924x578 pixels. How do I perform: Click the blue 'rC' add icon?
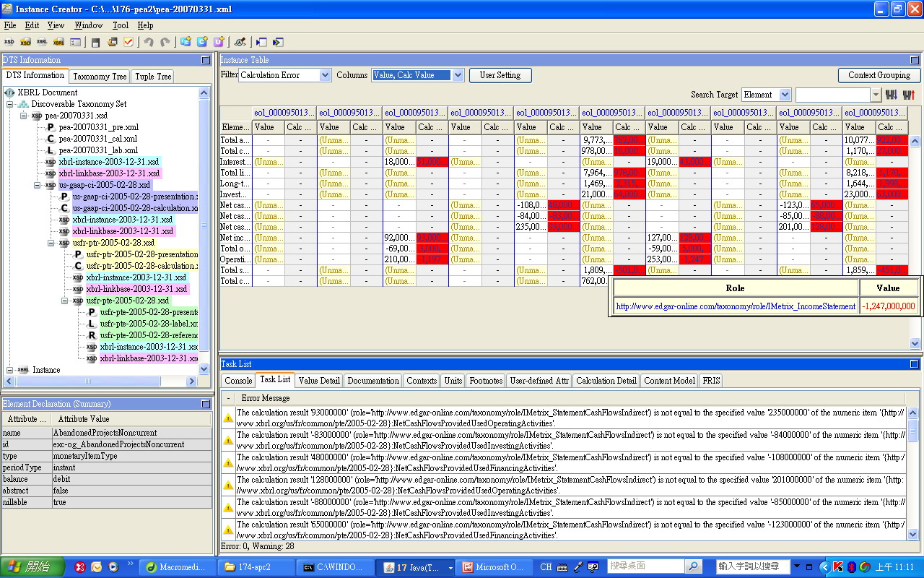tap(186, 43)
